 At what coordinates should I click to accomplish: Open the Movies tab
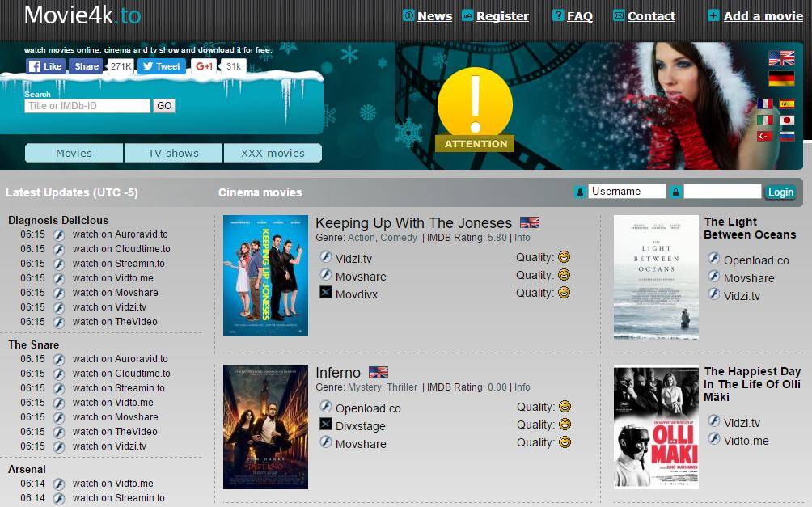74,153
